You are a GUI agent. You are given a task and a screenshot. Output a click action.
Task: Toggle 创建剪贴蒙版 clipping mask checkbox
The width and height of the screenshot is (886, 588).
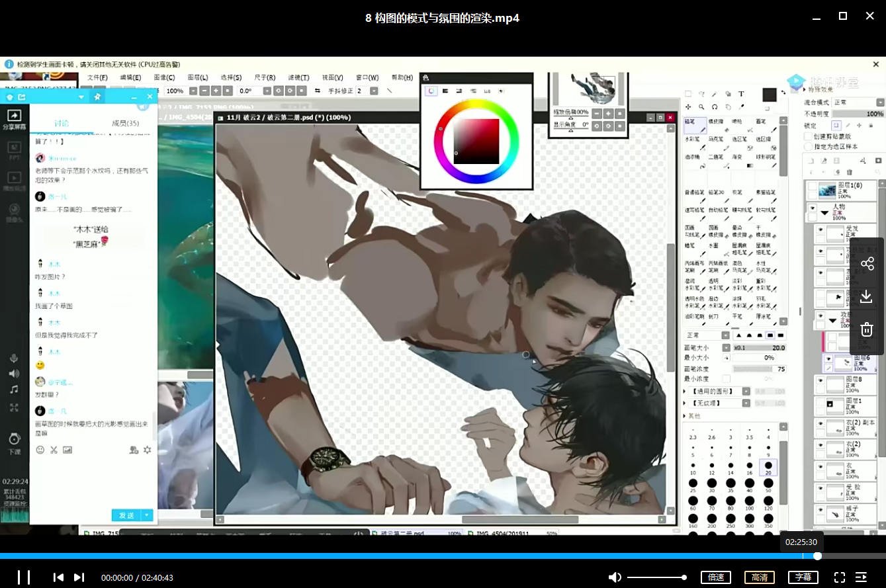[x=808, y=136]
